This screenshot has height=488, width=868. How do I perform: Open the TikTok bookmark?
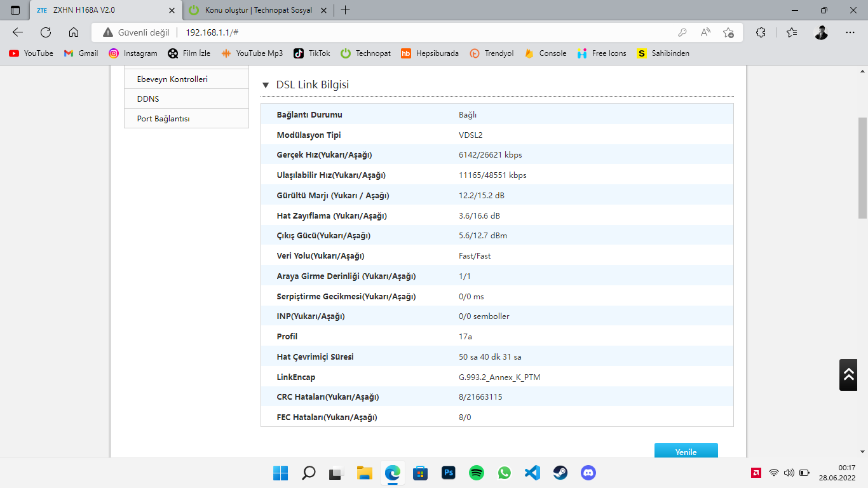pyautogui.click(x=312, y=53)
